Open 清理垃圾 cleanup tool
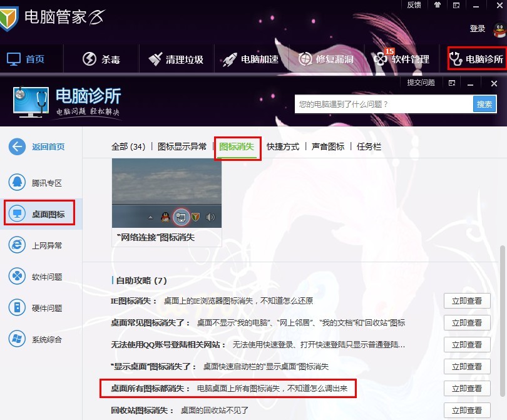The height and width of the screenshot is (420, 507). point(176,59)
